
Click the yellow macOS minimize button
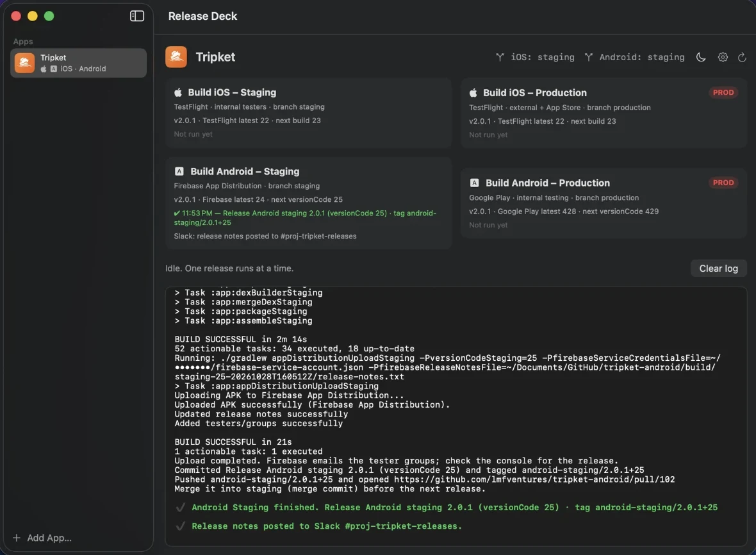click(32, 16)
